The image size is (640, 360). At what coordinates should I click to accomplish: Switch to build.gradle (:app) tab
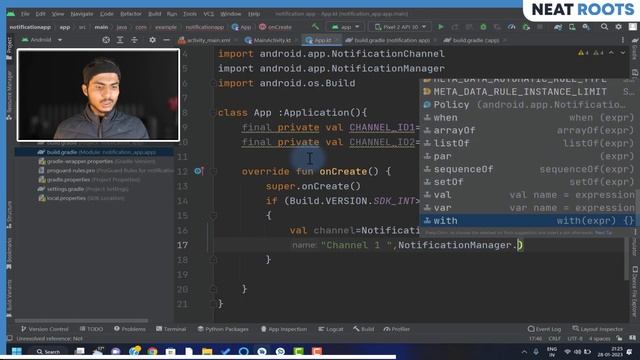point(475,40)
